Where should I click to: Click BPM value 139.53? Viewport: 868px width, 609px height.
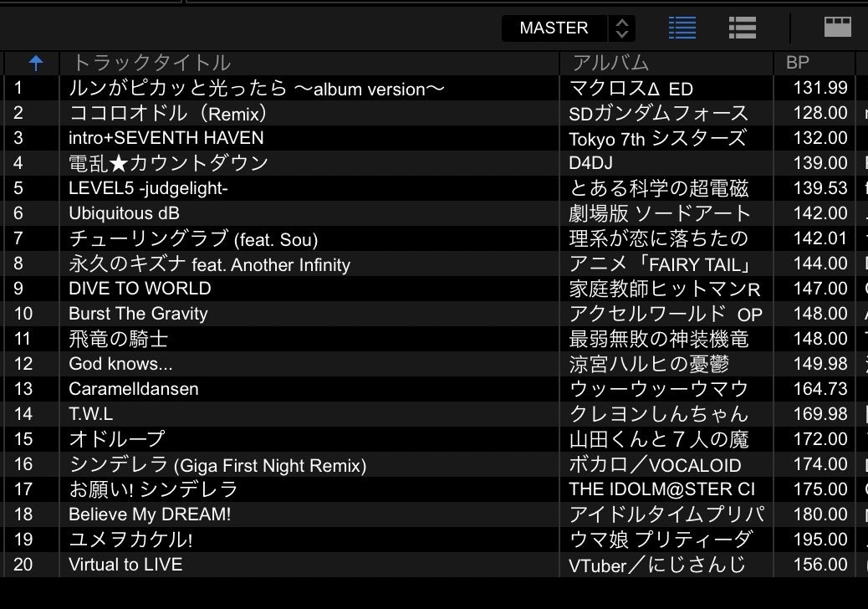(x=820, y=188)
